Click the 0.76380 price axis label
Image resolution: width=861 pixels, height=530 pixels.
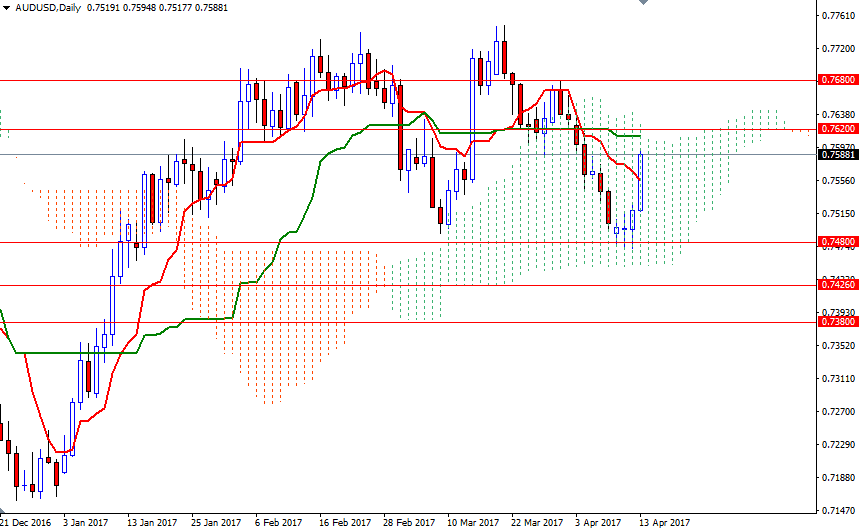[838, 115]
